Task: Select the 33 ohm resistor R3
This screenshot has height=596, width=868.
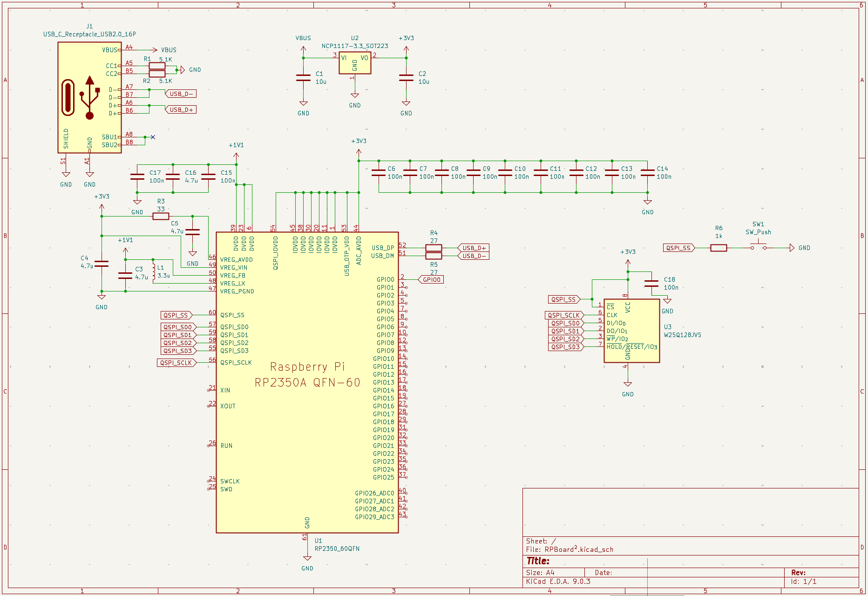Action: pos(161,216)
